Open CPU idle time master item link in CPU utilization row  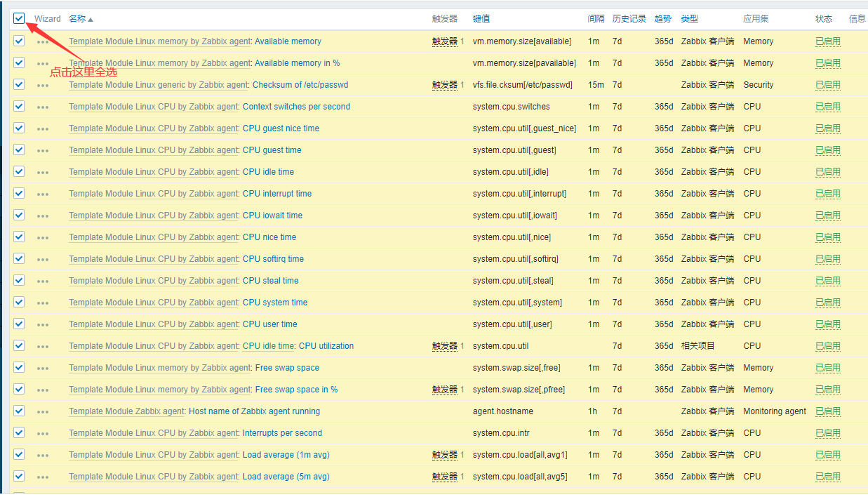268,346
